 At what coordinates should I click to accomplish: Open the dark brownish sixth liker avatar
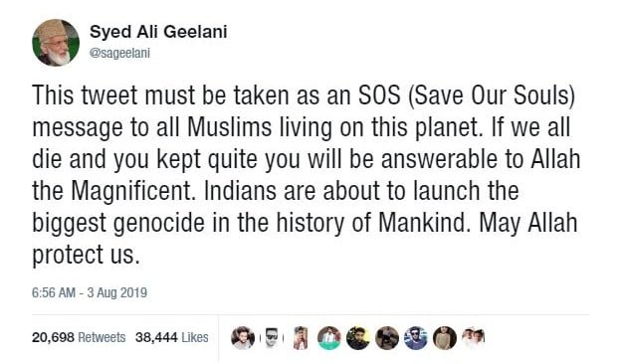pyautogui.click(x=387, y=338)
